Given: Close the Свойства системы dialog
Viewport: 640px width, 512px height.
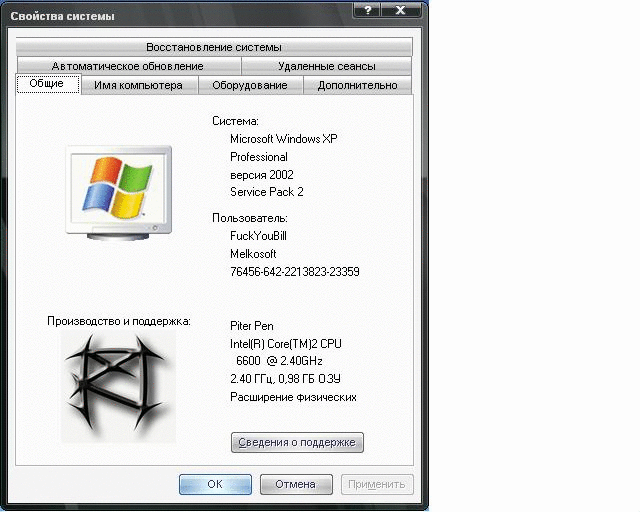Looking at the screenshot, I should (x=401, y=10).
